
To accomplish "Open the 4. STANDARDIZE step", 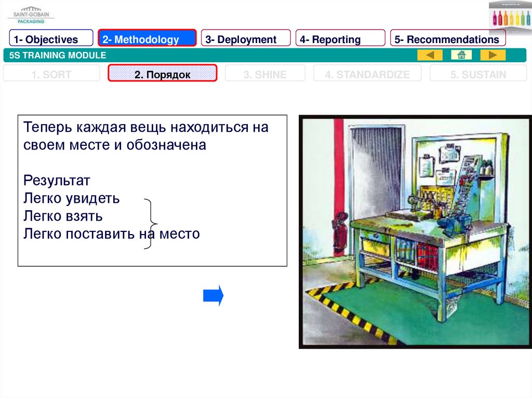I will coord(367,75).
